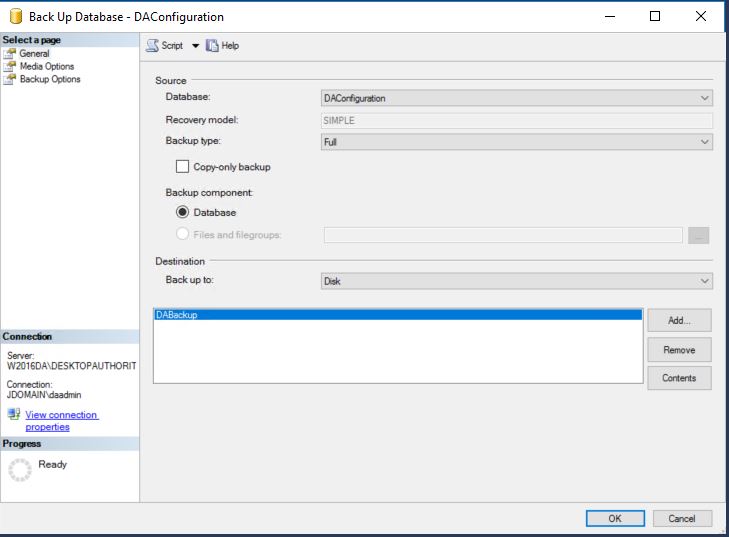The height and width of the screenshot is (537, 729).
Task: Click the database icon in title bar
Action: coord(15,16)
